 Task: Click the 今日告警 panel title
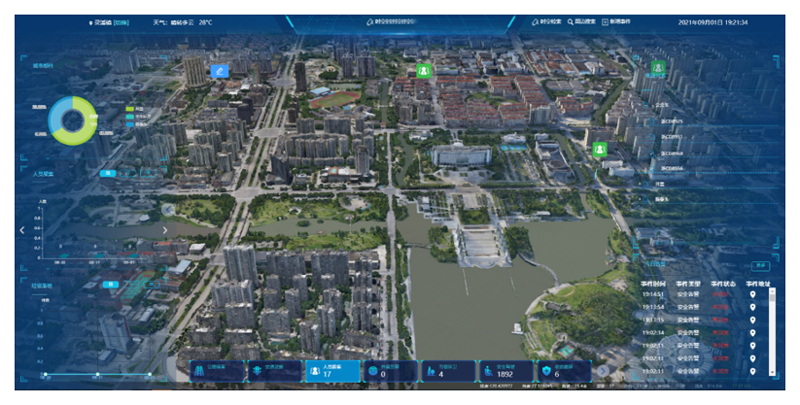pos(656,264)
